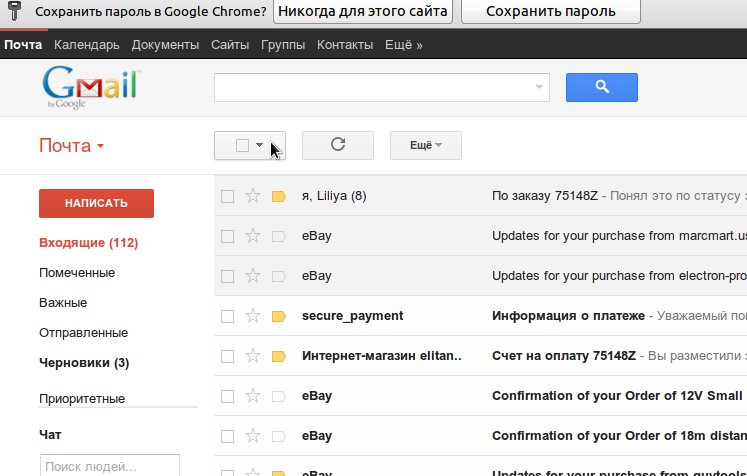This screenshot has height=476, width=747.
Task: Star the 'я, Liliya (8)' conversation
Action: pyautogui.click(x=253, y=196)
